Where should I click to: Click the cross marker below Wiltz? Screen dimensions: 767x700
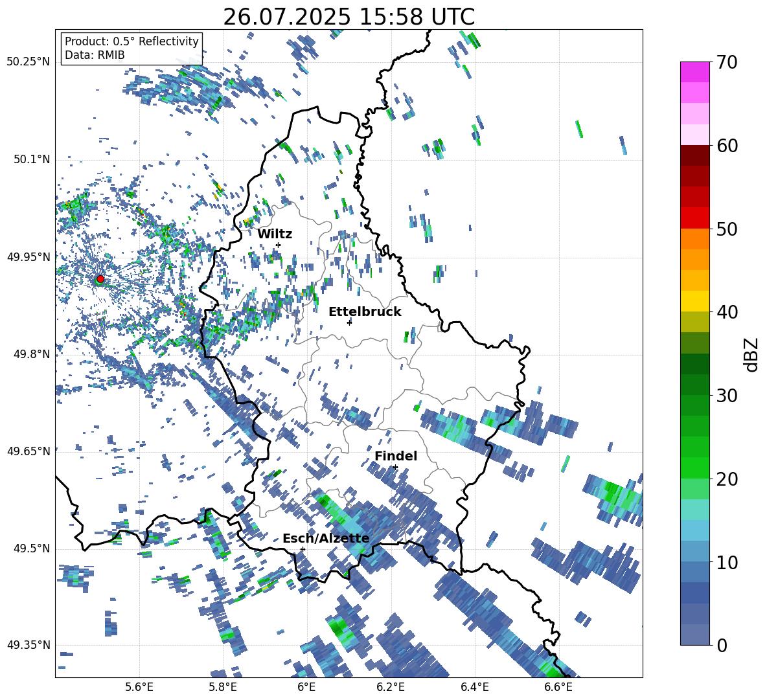click(x=279, y=245)
